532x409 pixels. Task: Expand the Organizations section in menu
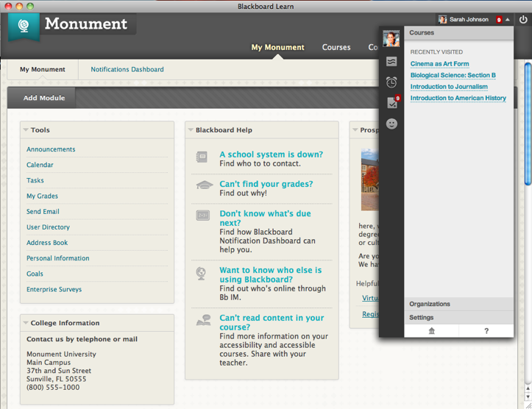[x=458, y=304]
